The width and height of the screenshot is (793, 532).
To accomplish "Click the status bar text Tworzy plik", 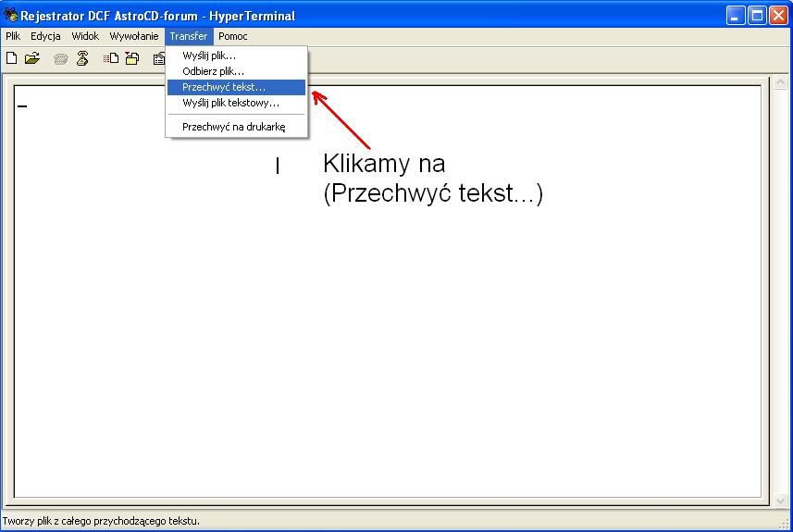I will [x=101, y=521].
